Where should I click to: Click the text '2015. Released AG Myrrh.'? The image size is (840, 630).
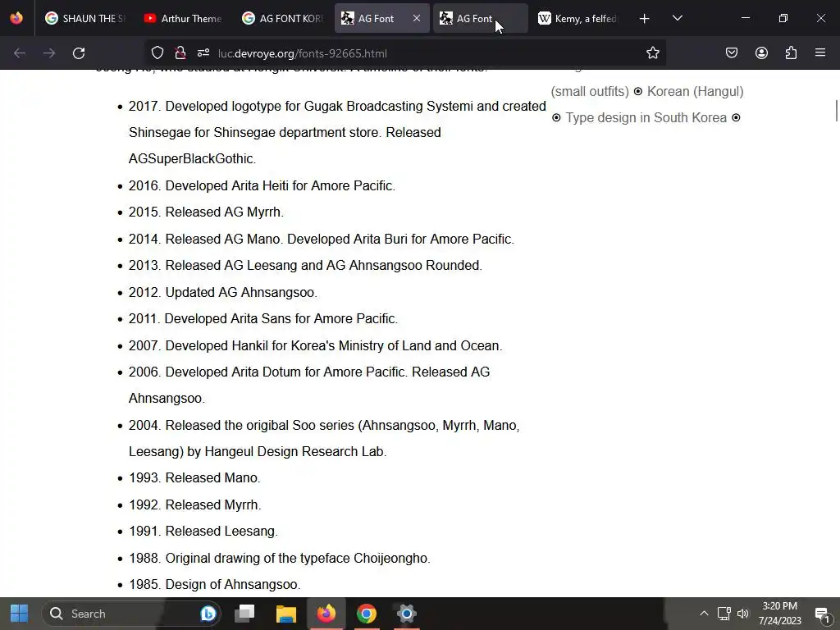206,212
